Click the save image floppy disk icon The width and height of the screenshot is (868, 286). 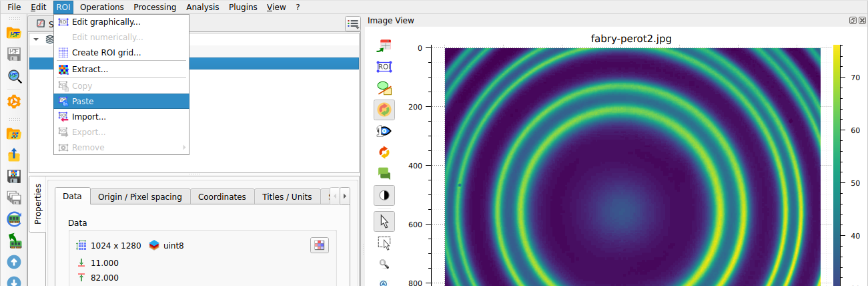click(13, 176)
